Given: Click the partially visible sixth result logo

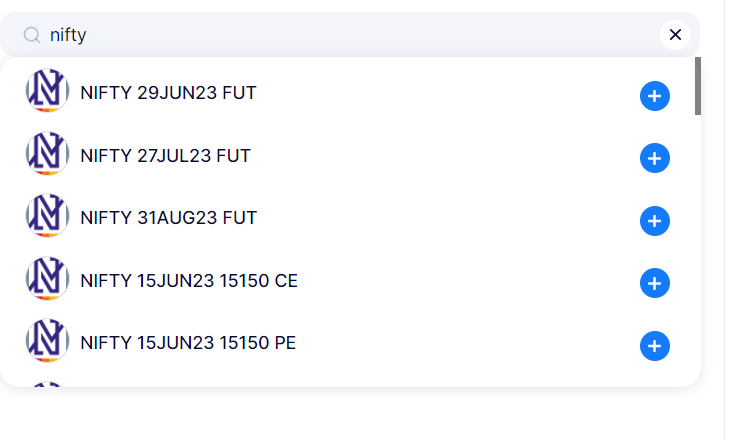Looking at the screenshot, I should pos(47,384).
